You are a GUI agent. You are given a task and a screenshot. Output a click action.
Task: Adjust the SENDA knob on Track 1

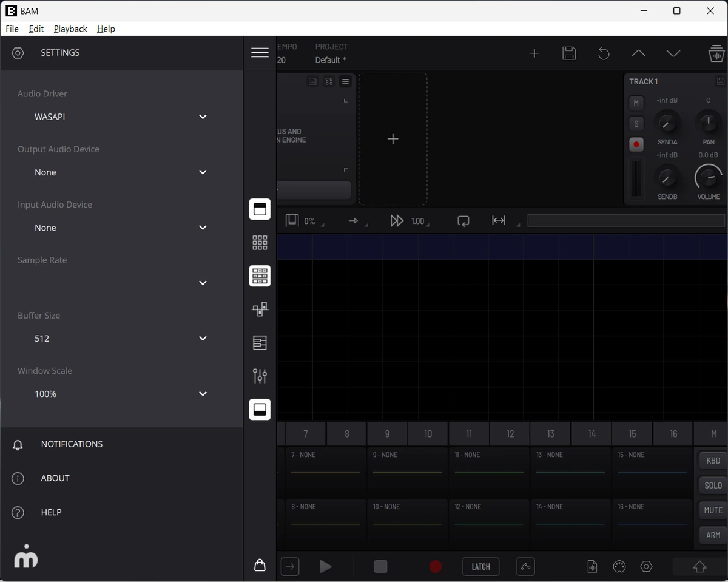coord(667,123)
